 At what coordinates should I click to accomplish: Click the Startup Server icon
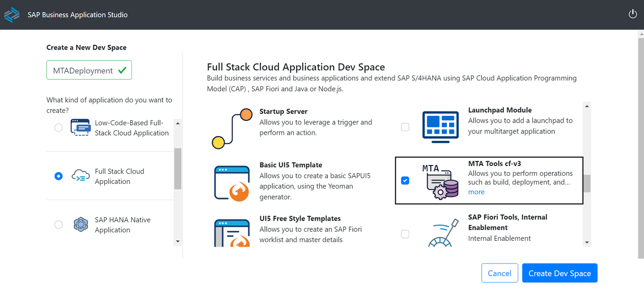232,128
